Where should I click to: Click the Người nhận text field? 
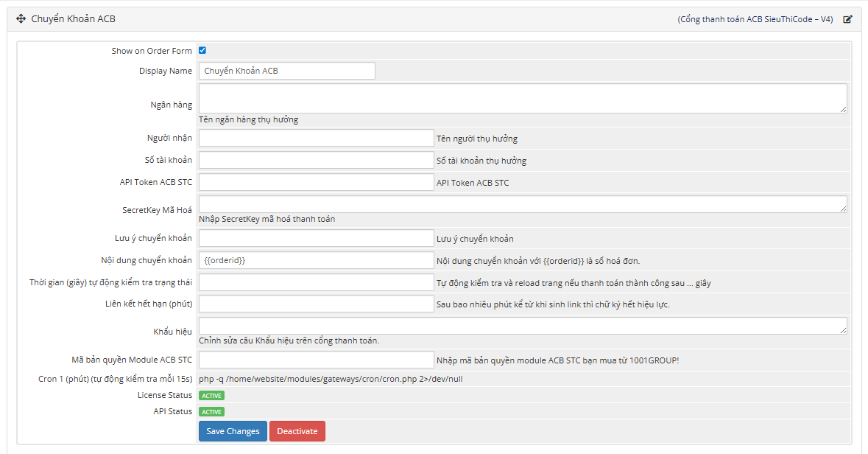317,138
